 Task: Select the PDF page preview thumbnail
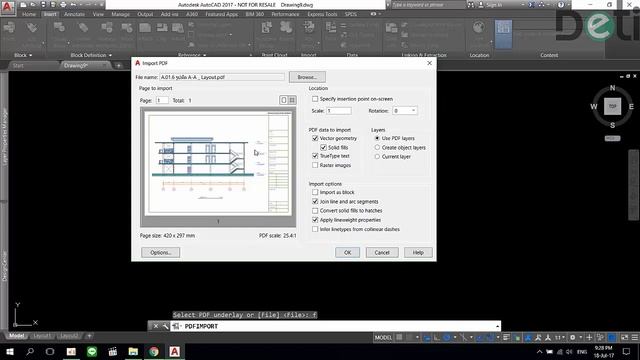(218, 164)
